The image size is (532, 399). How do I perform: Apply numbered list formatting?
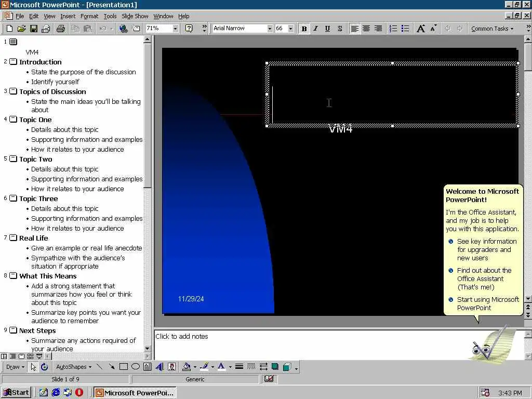393,29
